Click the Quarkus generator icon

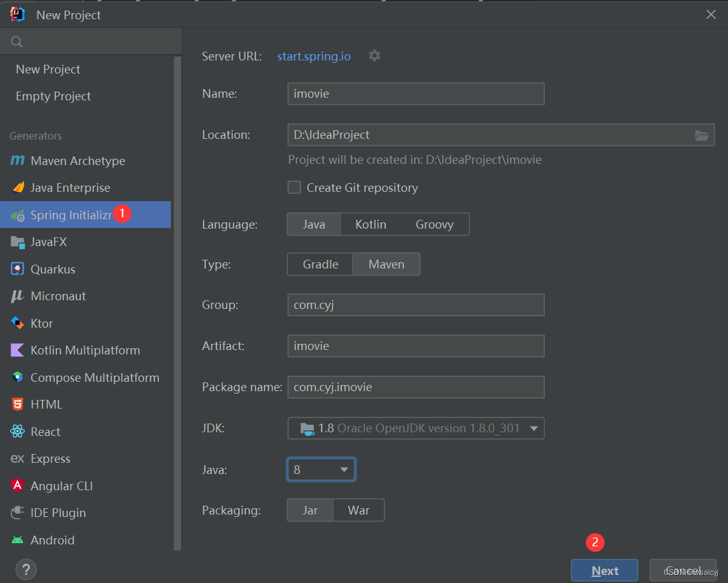tap(17, 269)
